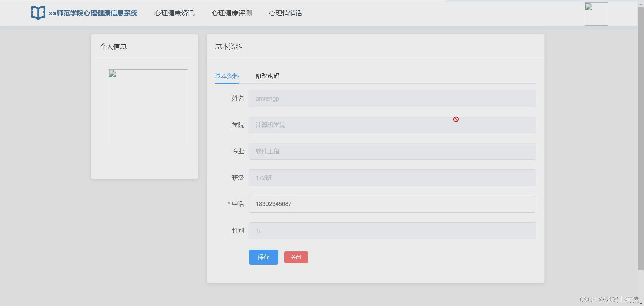Select the 心理健康资讯 menu item
Viewport: 644px width, 306px height.
(x=174, y=13)
